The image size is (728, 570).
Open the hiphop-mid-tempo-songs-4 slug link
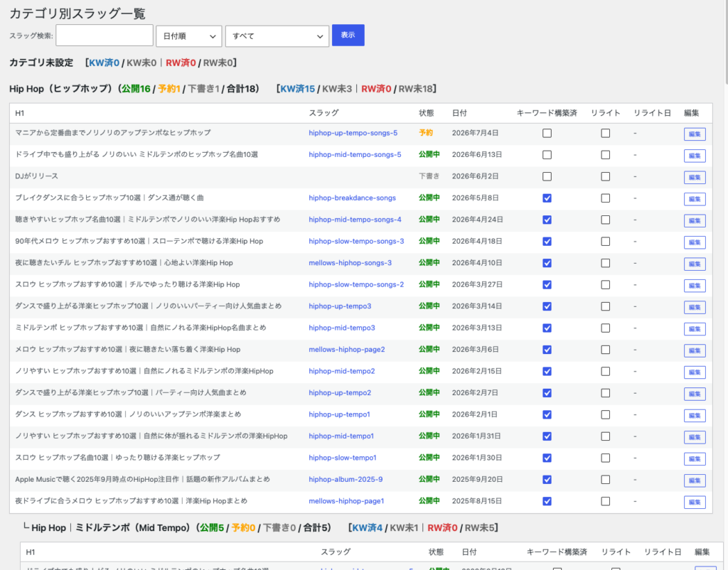(x=355, y=220)
